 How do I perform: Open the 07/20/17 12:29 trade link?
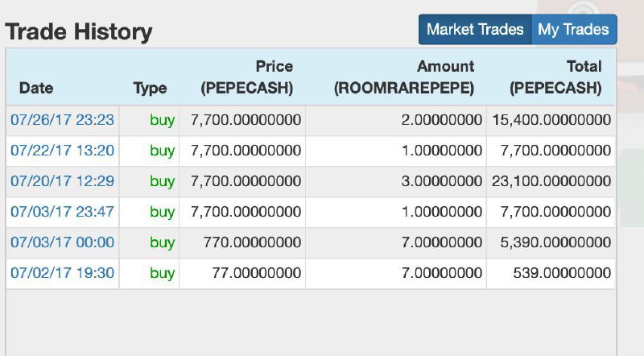pyautogui.click(x=63, y=181)
